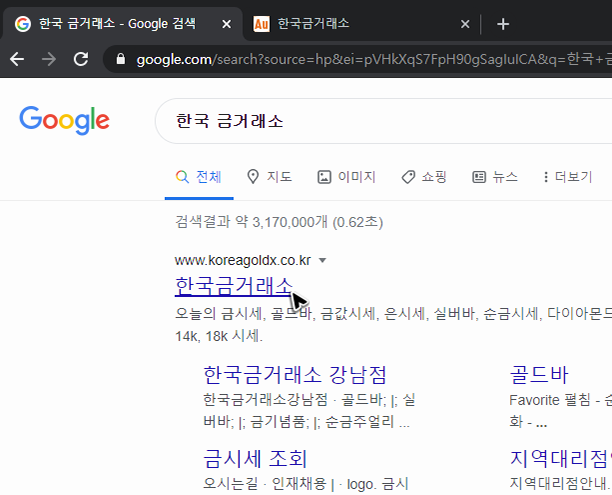Click the www.koreagoldx.co.kr URL text
The width and height of the screenshot is (612, 495).
[243, 260]
